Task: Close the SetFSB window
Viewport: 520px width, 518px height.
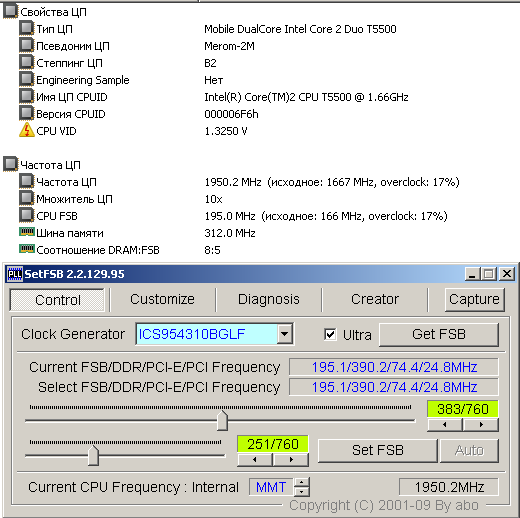Action: (x=507, y=274)
